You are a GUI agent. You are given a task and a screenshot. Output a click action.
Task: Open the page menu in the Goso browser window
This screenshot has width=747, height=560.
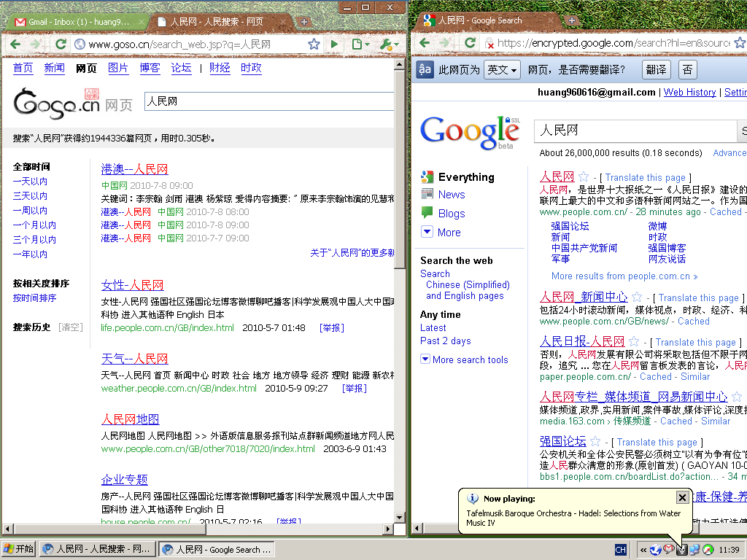[360, 44]
